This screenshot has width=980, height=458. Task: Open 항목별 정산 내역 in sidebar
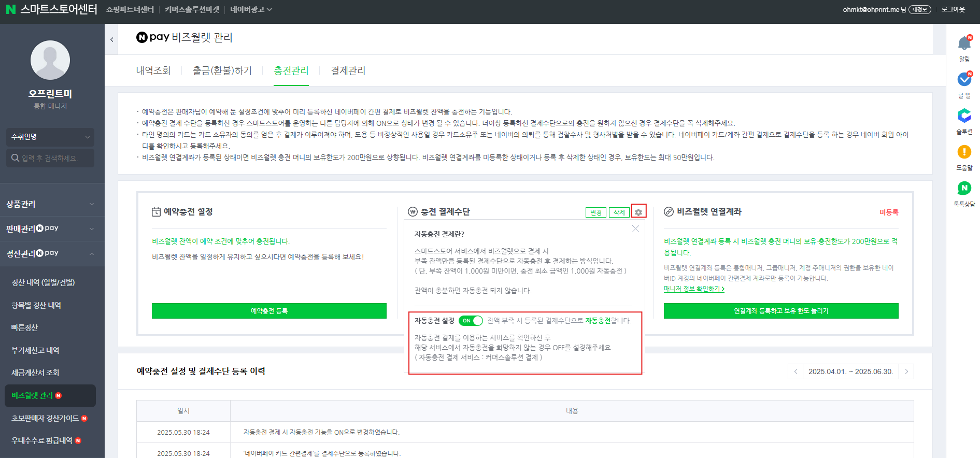point(36,305)
